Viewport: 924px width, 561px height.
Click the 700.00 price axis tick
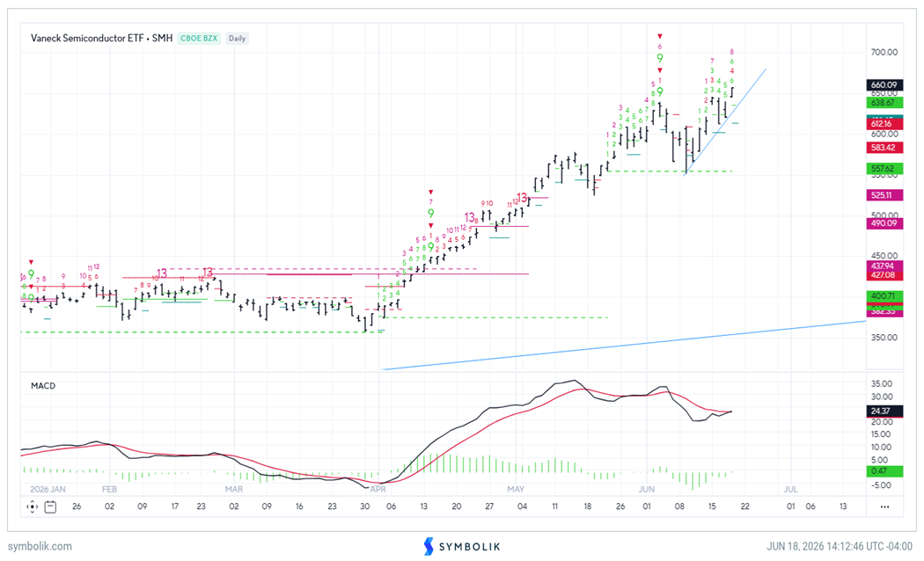point(884,53)
